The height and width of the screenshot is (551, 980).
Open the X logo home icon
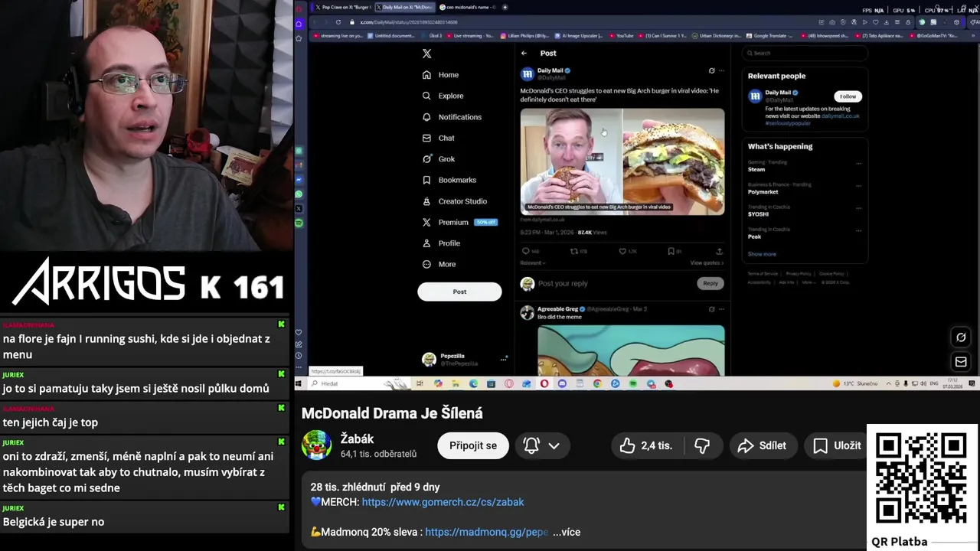(x=427, y=54)
